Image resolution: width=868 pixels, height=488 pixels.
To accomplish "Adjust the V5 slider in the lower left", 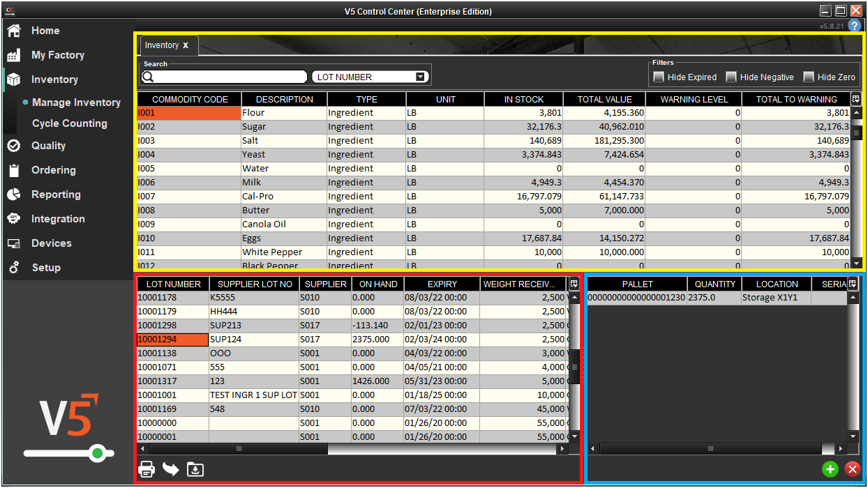I will pos(97,453).
